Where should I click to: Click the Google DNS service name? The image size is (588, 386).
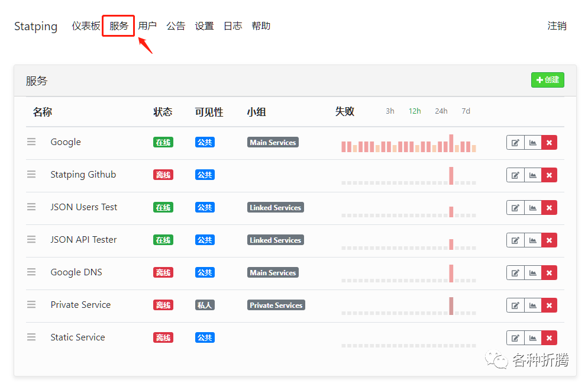(x=76, y=272)
